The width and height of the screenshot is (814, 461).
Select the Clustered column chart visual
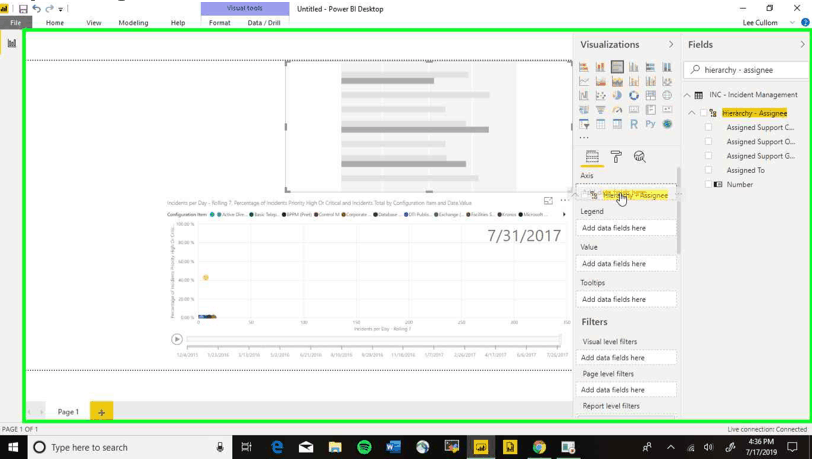(x=634, y=66)
